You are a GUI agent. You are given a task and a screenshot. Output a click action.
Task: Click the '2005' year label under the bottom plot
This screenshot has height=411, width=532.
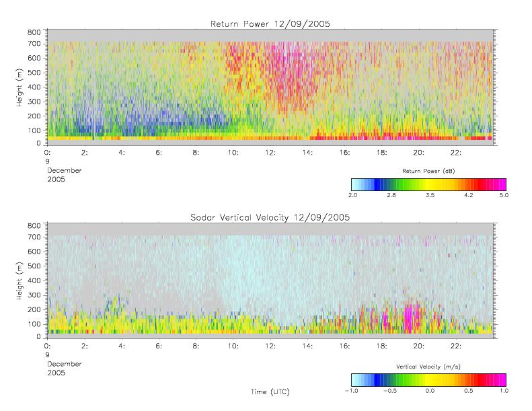click(x=56, y=373)
